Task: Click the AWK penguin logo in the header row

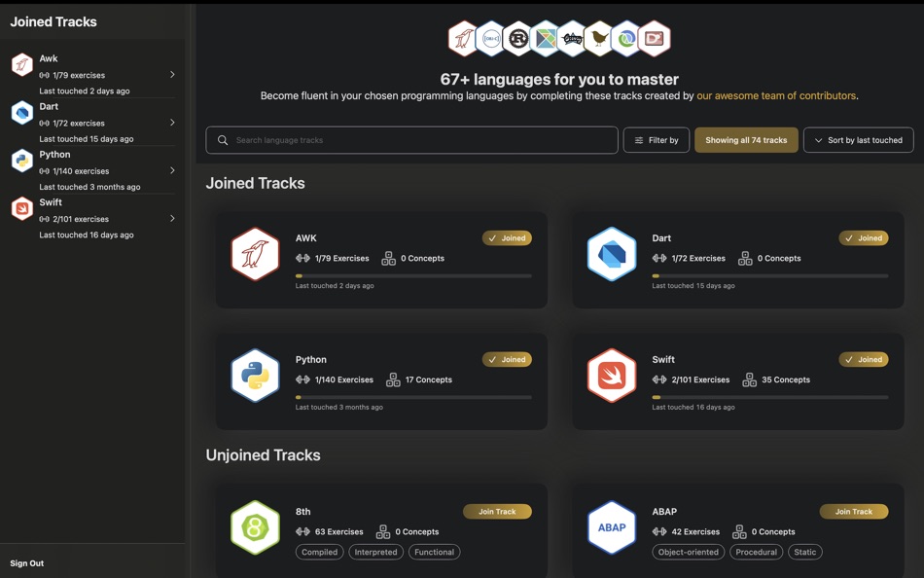Action: (463, 39)
